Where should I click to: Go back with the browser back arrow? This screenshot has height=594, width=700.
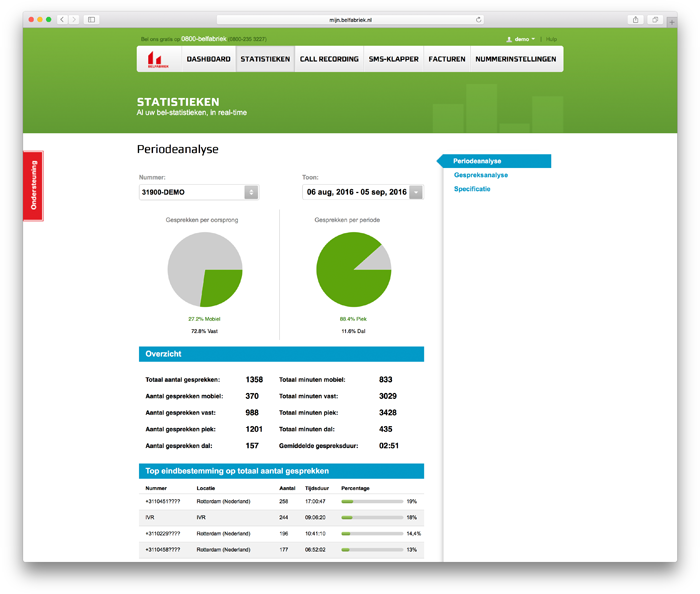(x=62, y=19)
